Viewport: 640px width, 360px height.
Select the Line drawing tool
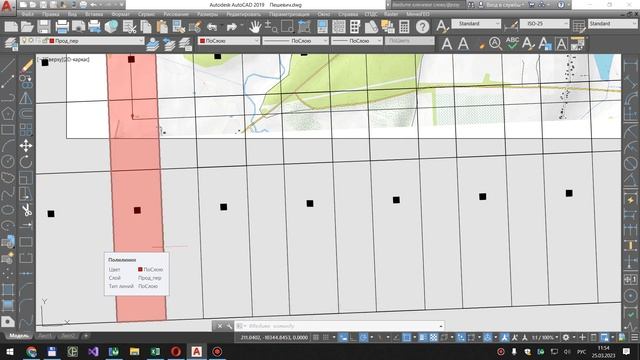pyautogui.click(x=8, y=65)
